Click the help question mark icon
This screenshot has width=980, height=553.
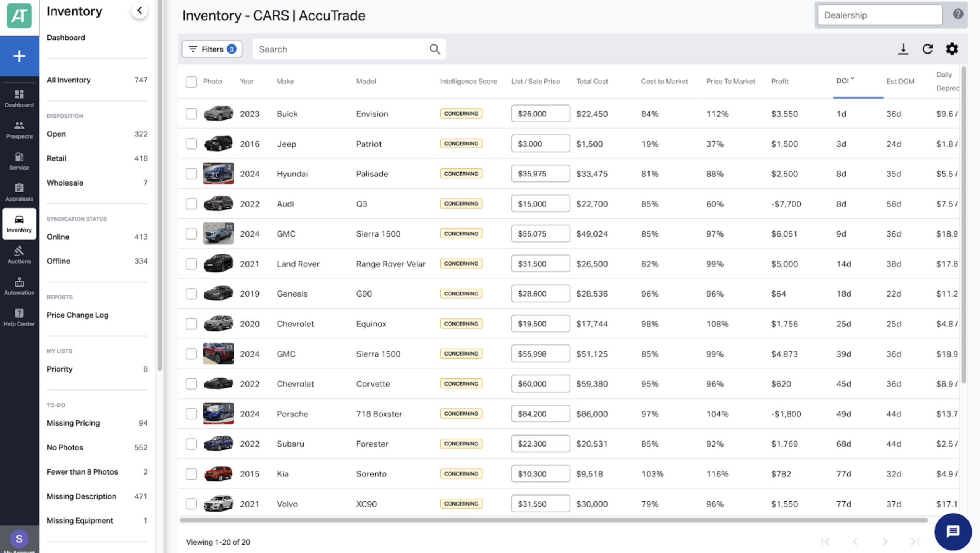tap(958, 14)
